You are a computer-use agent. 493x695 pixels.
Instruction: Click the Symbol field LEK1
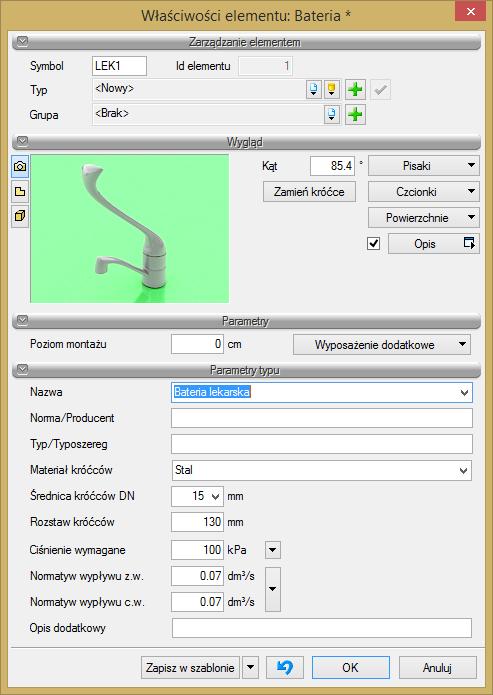click(x=119, y=66)
